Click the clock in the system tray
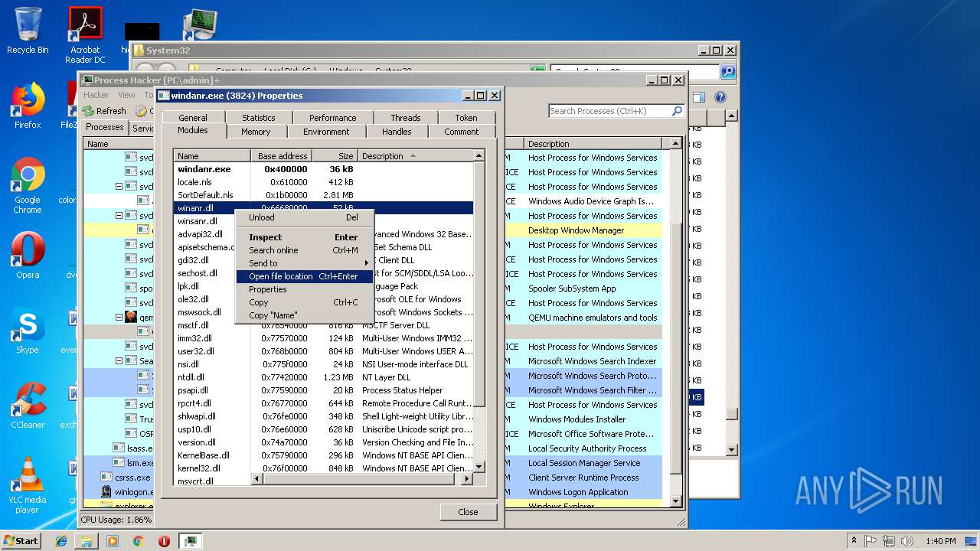980x551 pixels. [x=940, y=541]
